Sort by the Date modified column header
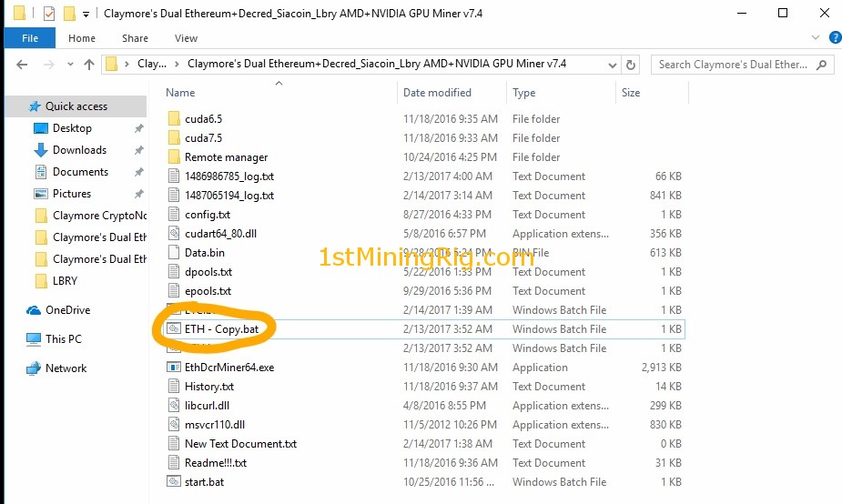 pos(437,92)
